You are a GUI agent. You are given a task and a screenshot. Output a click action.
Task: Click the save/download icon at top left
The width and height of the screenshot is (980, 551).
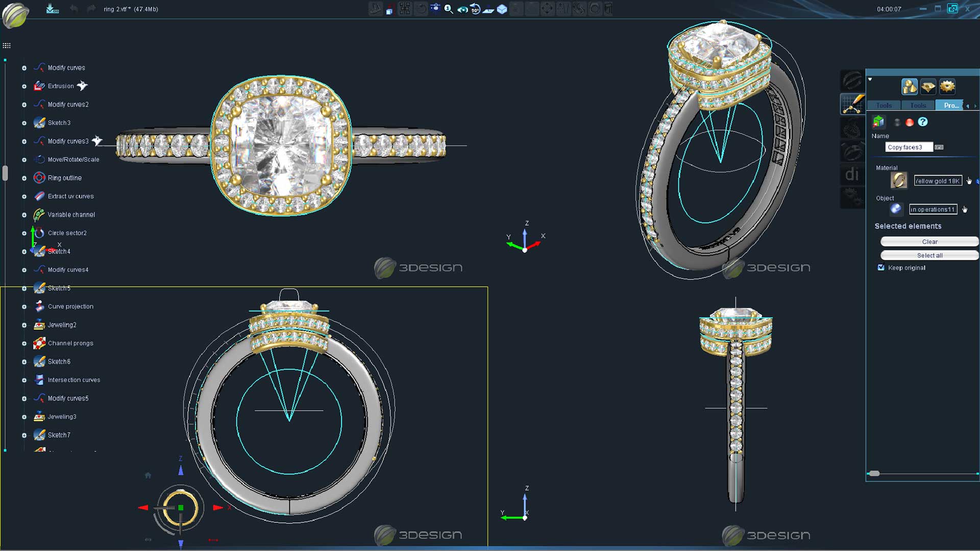point(52,9)
